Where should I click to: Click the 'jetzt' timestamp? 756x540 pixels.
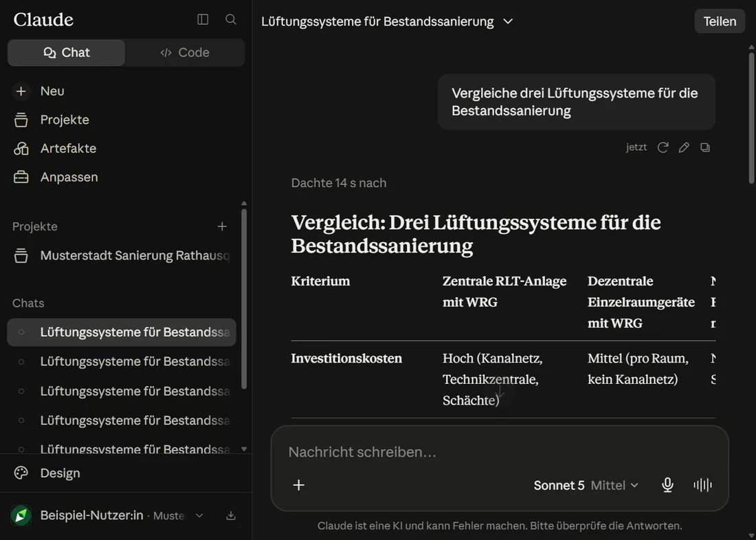coord(636,147)
